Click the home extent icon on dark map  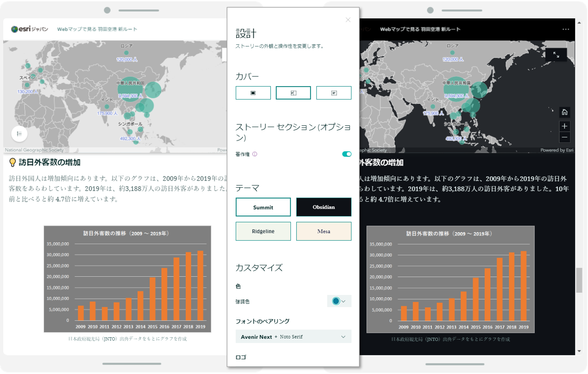point(564,112)
